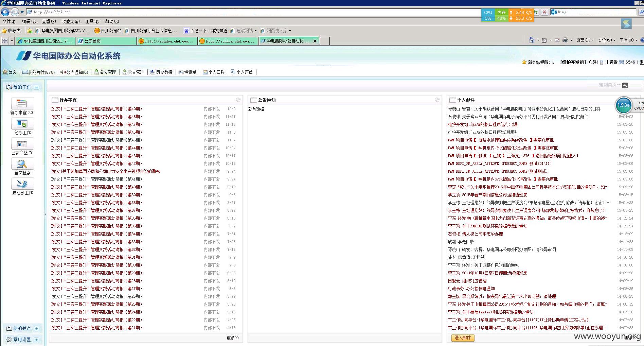Image resolution: width=644 pixels, height=346 pixels.
Task: Click the blue floating widget icon top right
Action: [626, 24]
